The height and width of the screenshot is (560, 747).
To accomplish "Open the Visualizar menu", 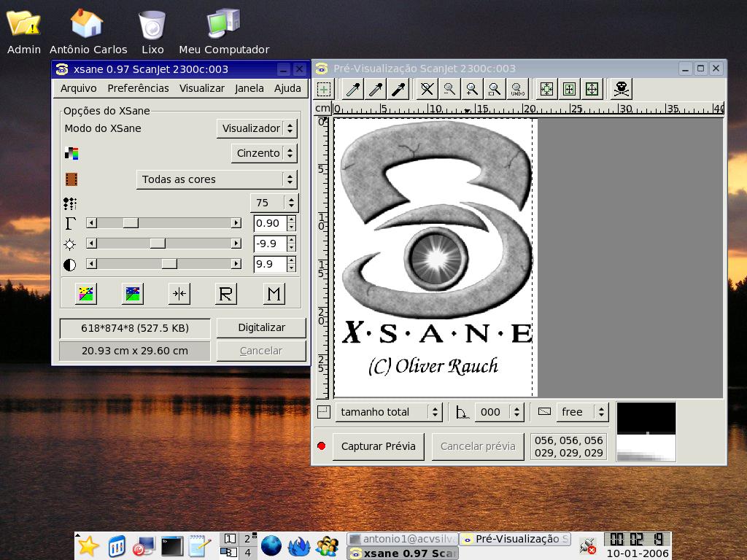I will pos(202,88).
